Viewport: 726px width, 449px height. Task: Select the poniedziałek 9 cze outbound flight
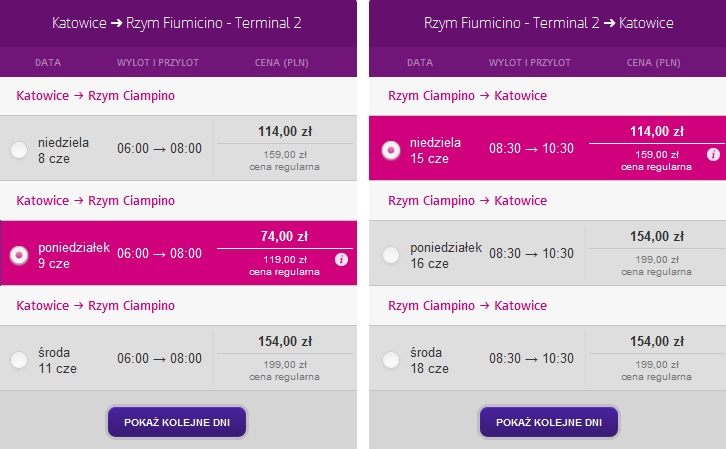(x=19, y=255)
